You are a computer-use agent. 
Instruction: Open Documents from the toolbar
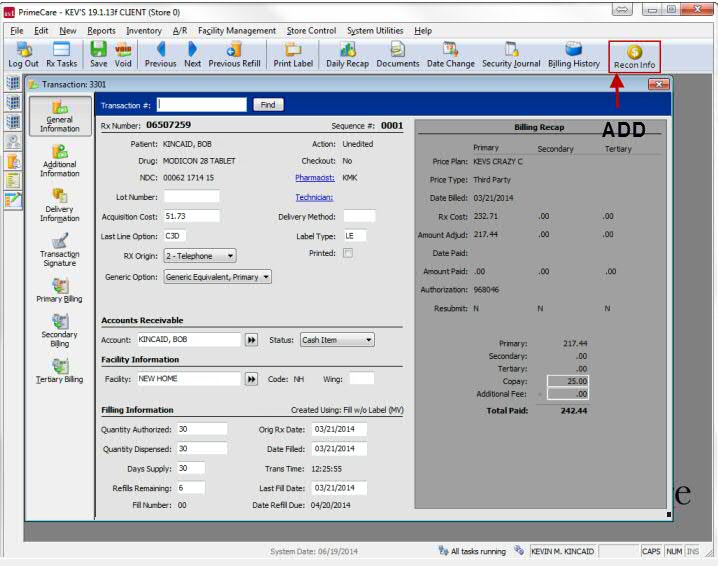click(x=397, y=55)
